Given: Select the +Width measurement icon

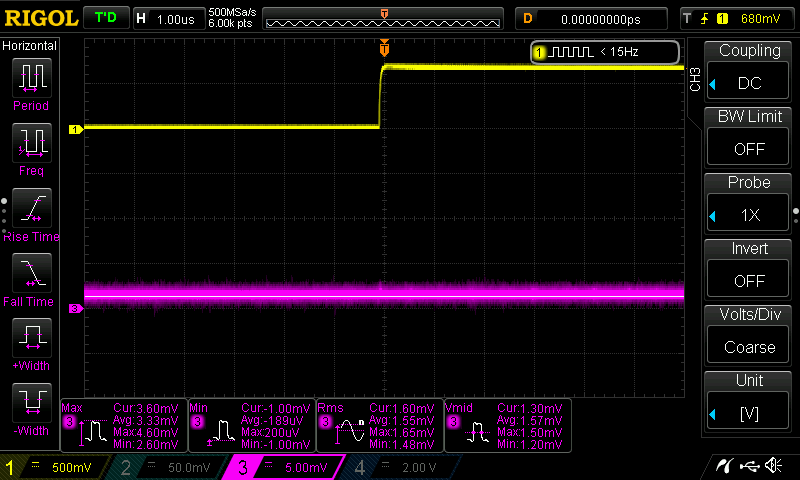Looking at the screenshot, I should (31, 339).
